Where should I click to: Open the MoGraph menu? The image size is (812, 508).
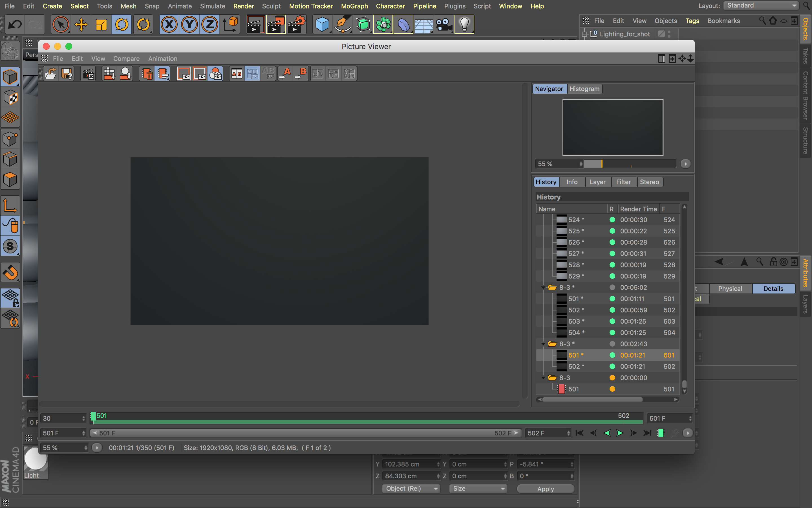point(354,6)
